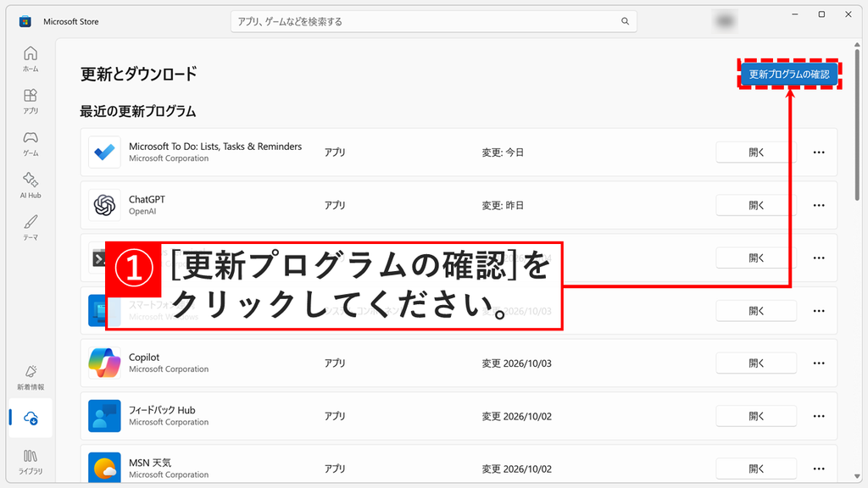Open フィードバック Hub with 開く button
Image resolution: width=868 pixels, height=488 pixels.
coord(756,416)
